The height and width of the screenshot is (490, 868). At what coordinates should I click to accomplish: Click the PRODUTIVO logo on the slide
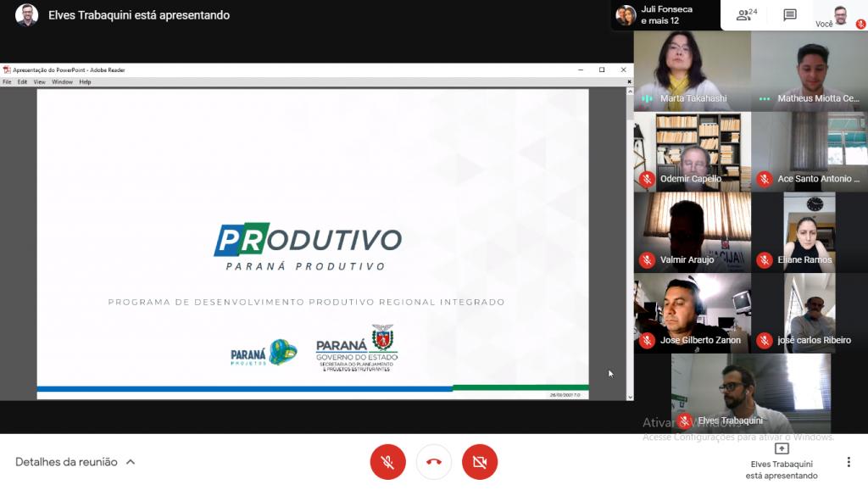[x=308, y=240]
